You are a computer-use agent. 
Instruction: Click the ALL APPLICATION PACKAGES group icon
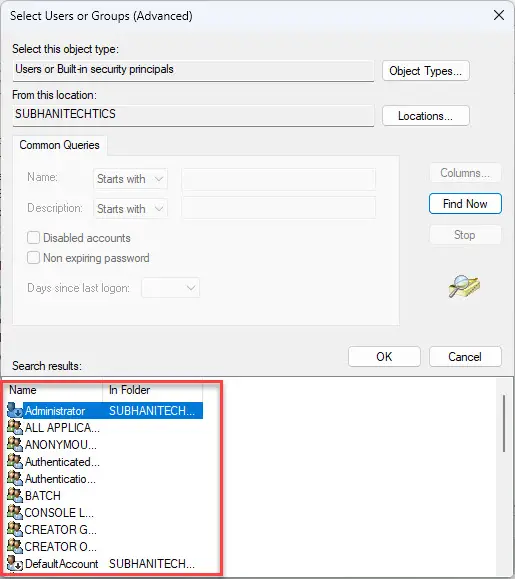pos(15,427)
